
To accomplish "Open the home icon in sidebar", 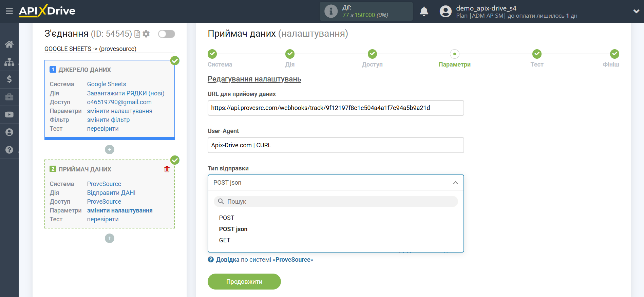I will tap(9, 44).
